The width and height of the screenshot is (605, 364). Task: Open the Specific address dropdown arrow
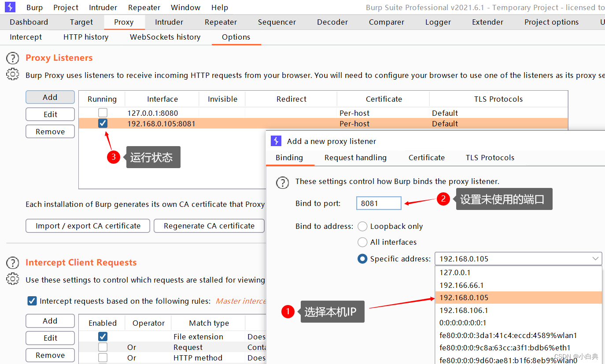(595, 259)
